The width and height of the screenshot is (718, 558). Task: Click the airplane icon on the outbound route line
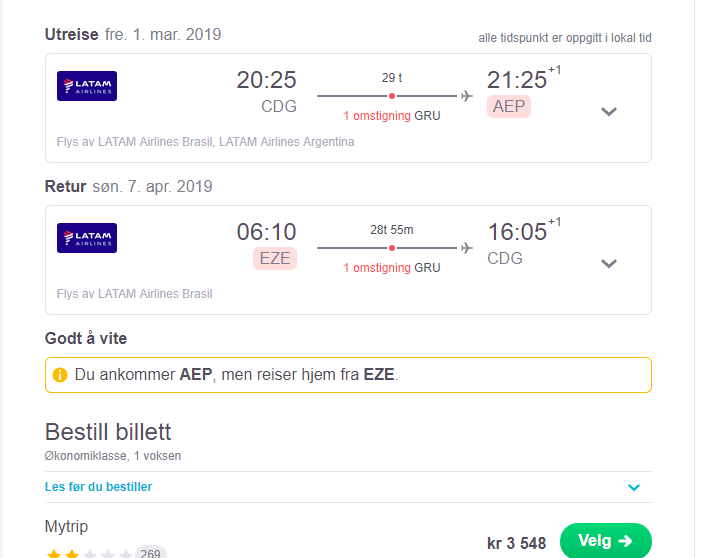point(467,96)
